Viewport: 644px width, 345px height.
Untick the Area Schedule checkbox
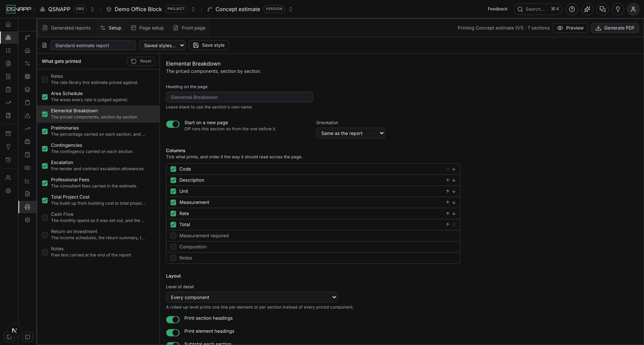pos(45,97)
